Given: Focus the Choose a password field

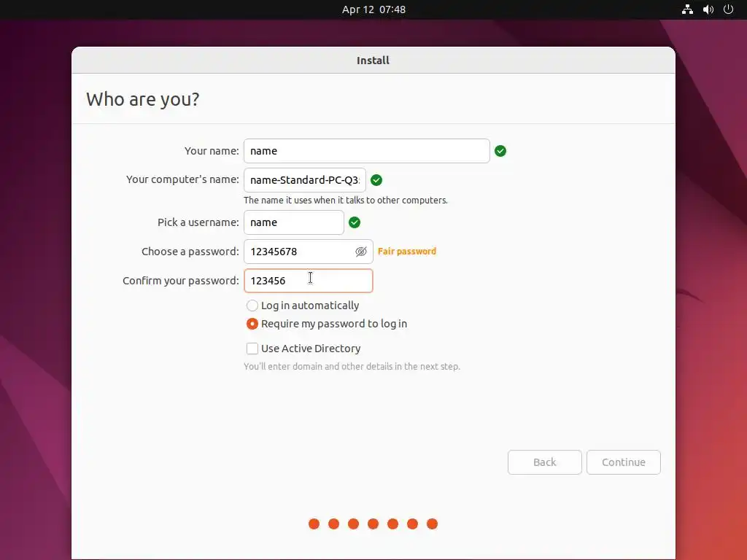Looking at the screenshot, I should [x=309, y=252].
